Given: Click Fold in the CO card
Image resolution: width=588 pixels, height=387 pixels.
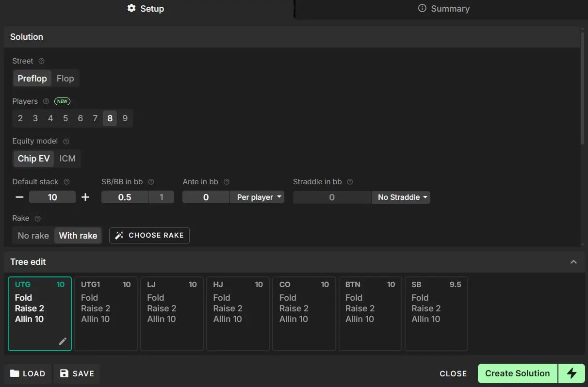Looking at the screenshot, I should 288,298.
